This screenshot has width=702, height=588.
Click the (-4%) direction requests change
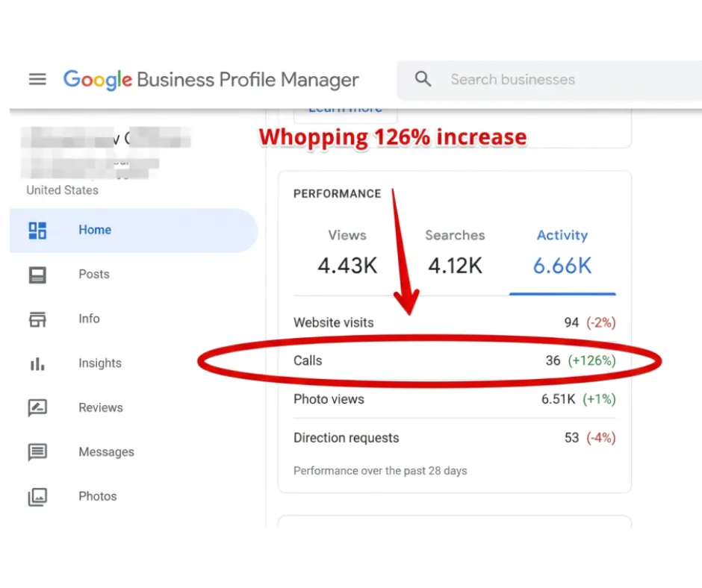601,437
